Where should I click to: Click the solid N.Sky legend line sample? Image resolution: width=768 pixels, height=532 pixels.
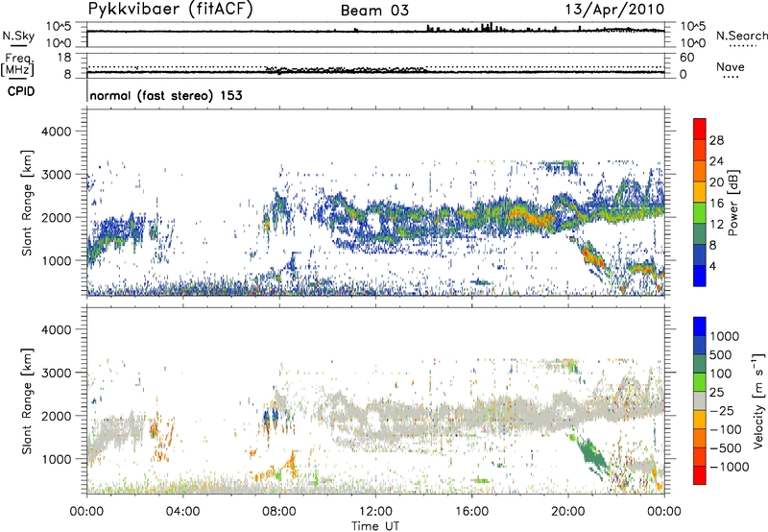coord(18,45)
